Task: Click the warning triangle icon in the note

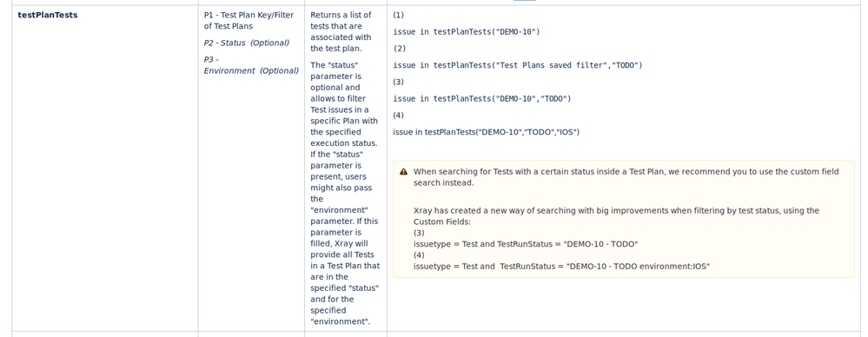Action: (x=403, y=172)
